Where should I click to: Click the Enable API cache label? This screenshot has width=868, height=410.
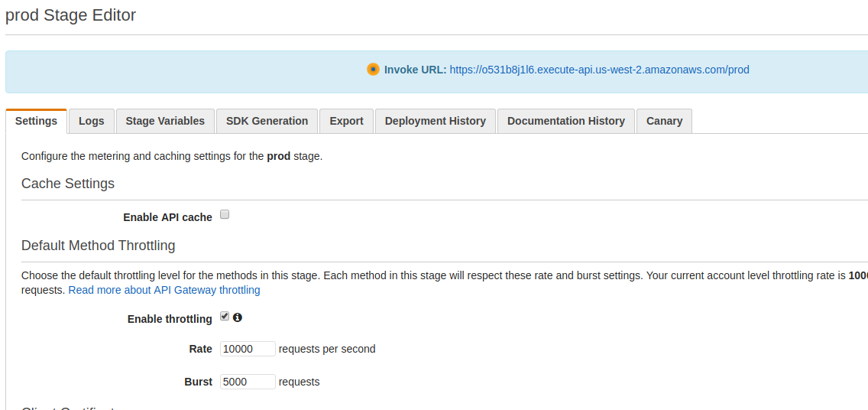pos(167,217)
